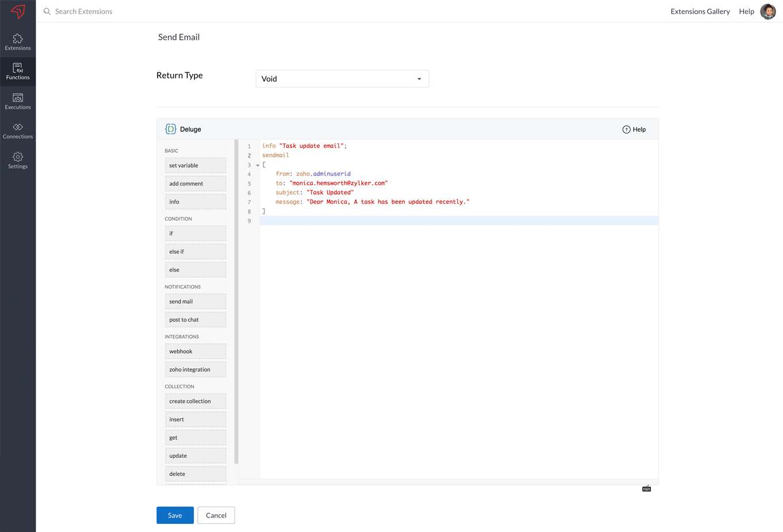Click the red app logo
Viewport: 783px width, 532px height.
[18, 11]
